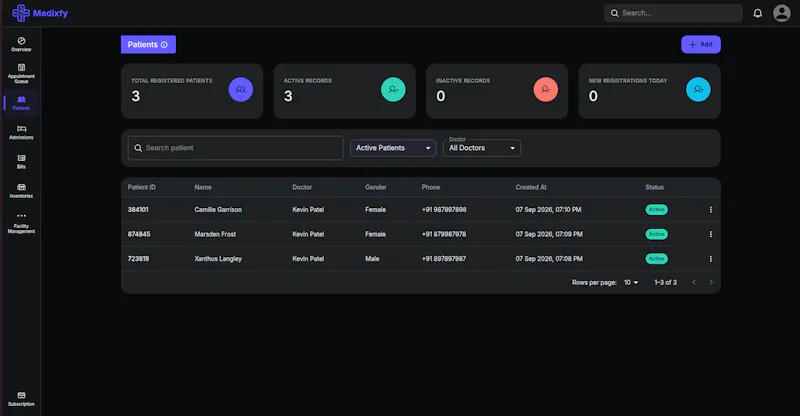Click the Total Registered Patients purple icon
This screenshot has height=416, width=800.
tap(241, 89)
